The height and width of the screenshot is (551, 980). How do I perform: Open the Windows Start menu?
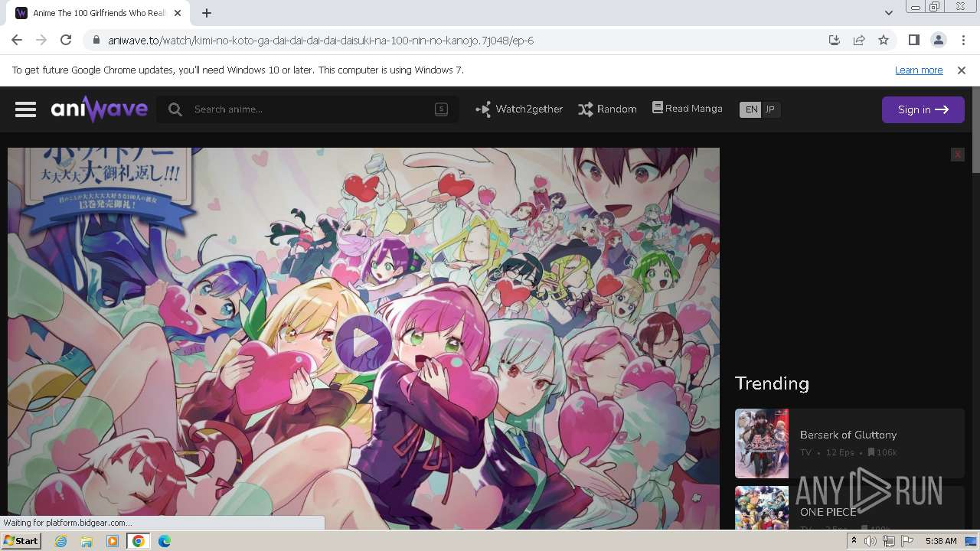point(21,541)
